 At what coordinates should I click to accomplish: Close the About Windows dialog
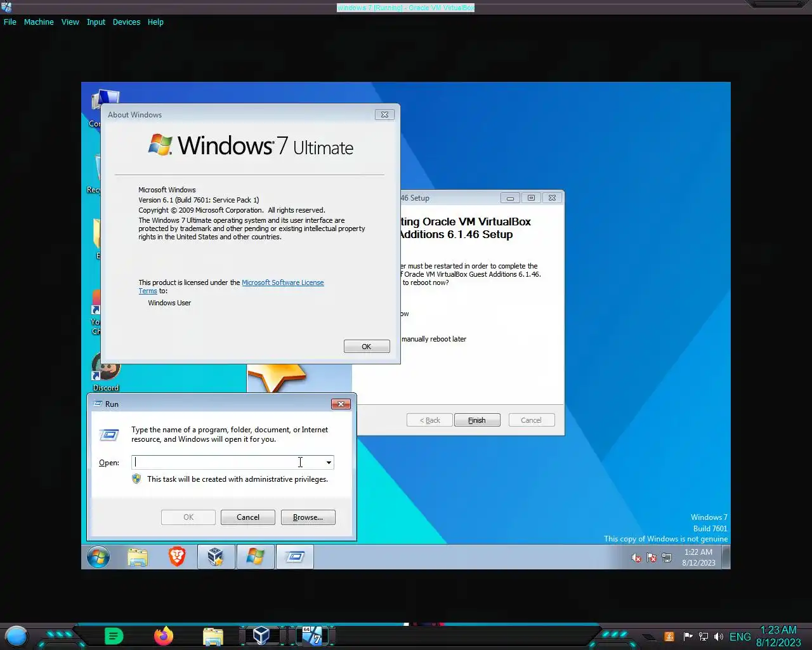(x=384, y=115)
